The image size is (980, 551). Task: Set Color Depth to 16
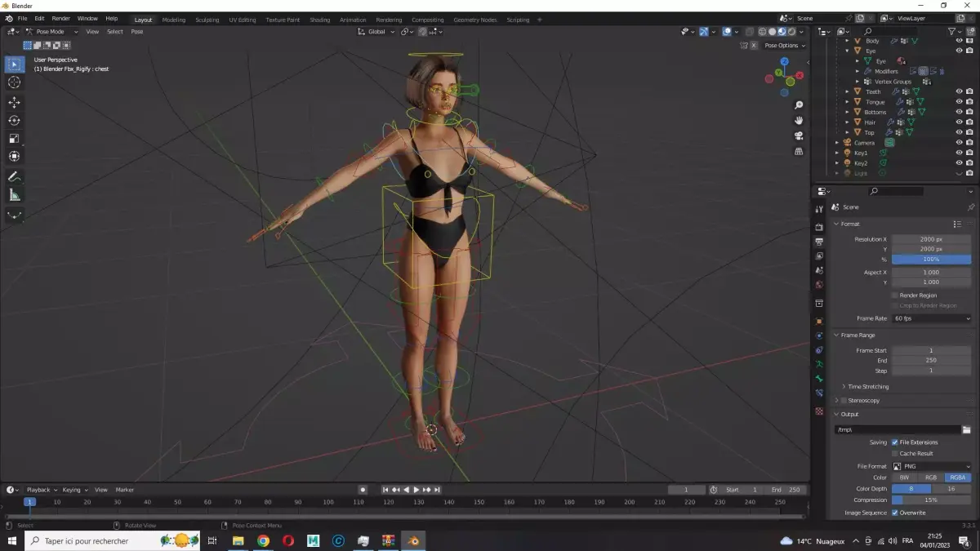(951, 489)
